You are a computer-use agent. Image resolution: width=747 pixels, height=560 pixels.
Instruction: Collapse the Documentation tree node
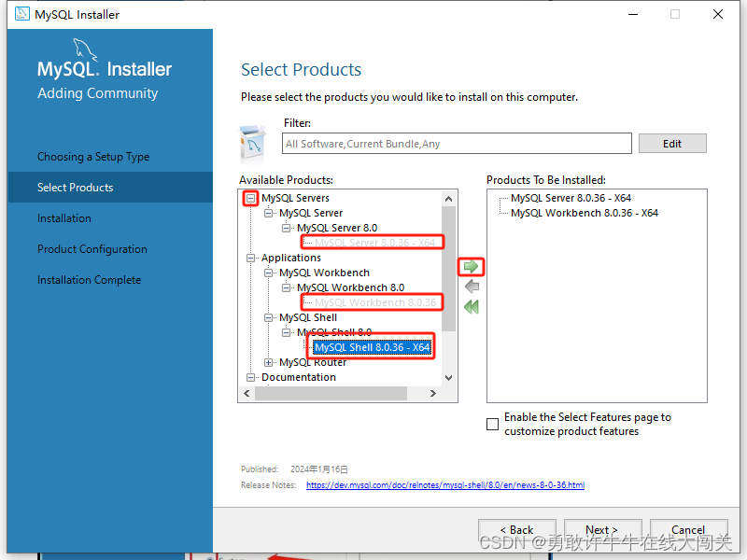coord(250,377)
